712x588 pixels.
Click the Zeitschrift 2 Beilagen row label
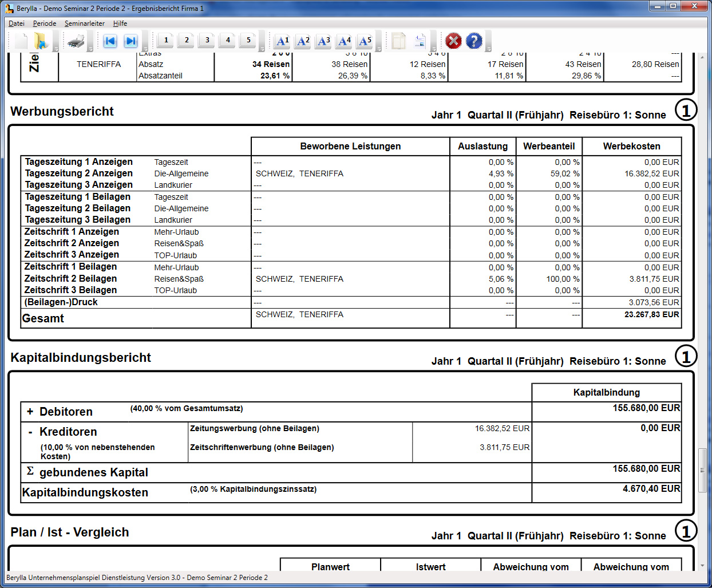pyautogui.click(x=70, y=279)
